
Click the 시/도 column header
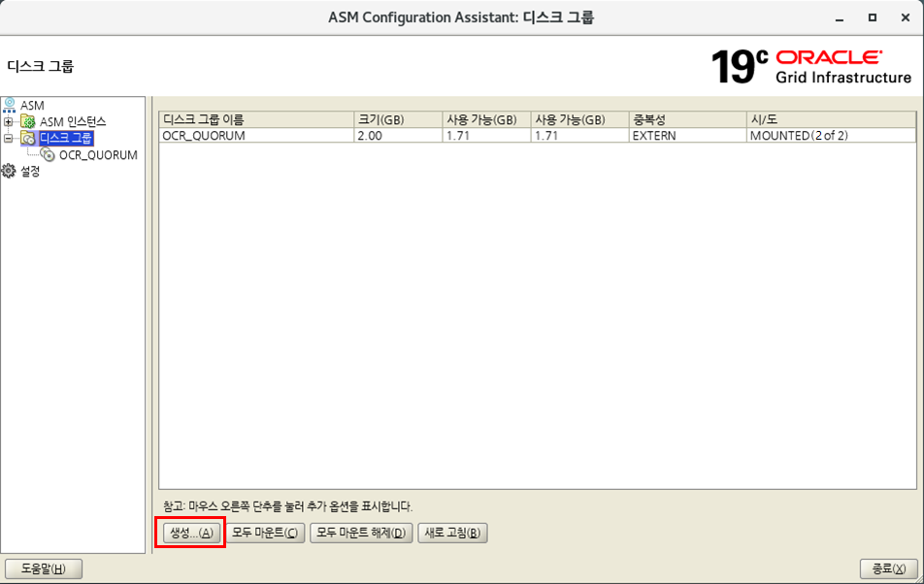click(831, 119)
